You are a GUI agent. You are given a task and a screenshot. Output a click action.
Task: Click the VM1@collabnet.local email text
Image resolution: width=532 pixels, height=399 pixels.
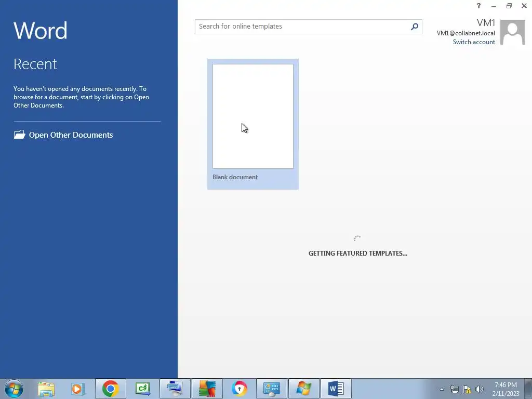pyautogui.click(x=465, y=33)
